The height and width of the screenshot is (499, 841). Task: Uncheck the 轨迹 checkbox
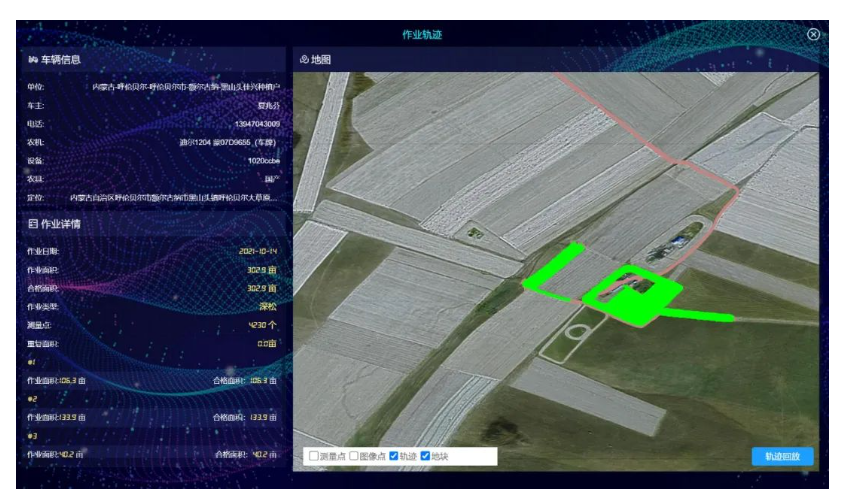coord(393,456)
